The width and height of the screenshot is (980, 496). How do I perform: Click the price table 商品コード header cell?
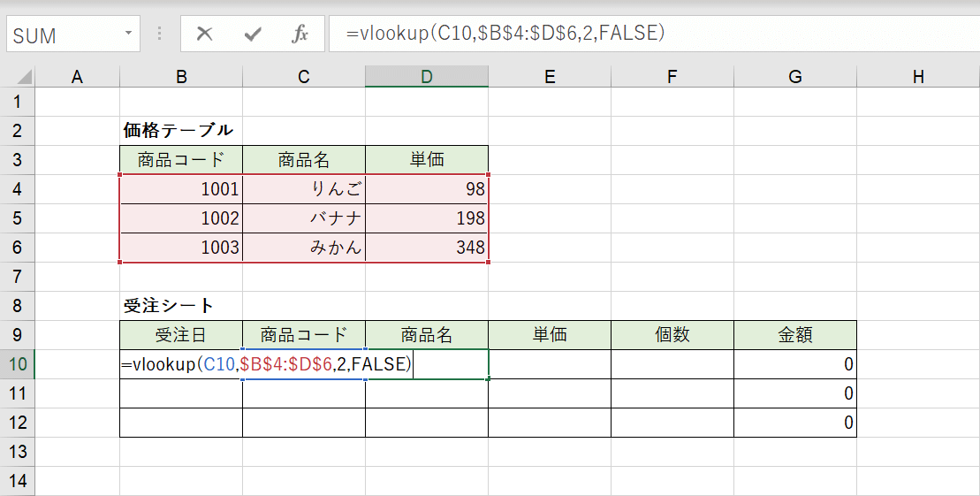[x=180, y=159]
